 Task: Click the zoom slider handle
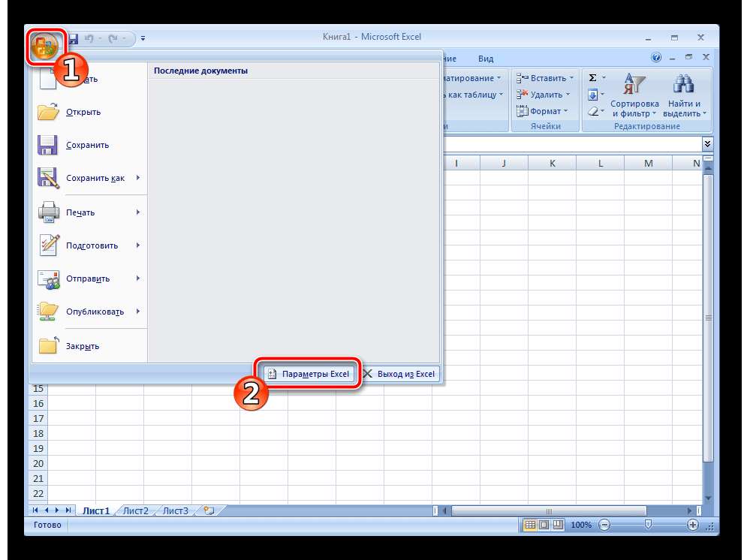[x=648, y=525]
